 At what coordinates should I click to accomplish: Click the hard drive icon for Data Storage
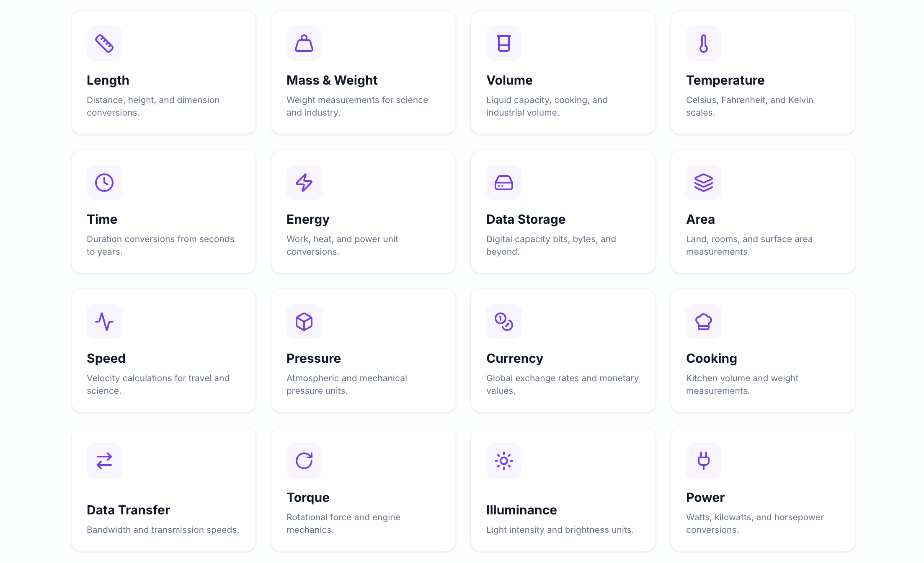(503, 182)
